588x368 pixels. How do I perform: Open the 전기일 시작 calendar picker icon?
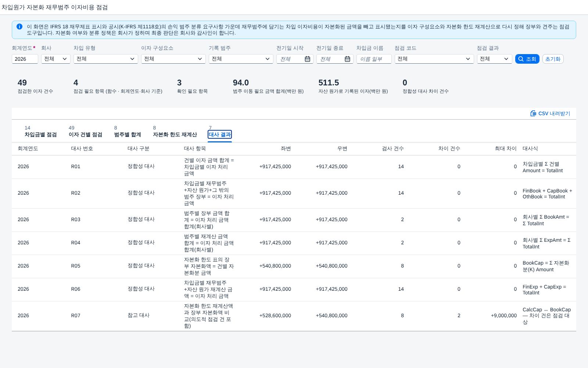(307, 59)
